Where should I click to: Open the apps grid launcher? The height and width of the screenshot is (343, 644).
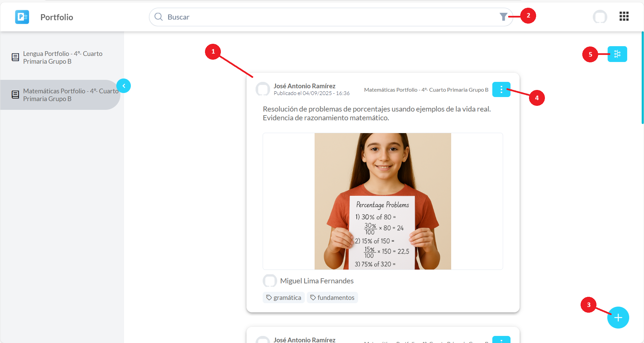tap(624, 16)
